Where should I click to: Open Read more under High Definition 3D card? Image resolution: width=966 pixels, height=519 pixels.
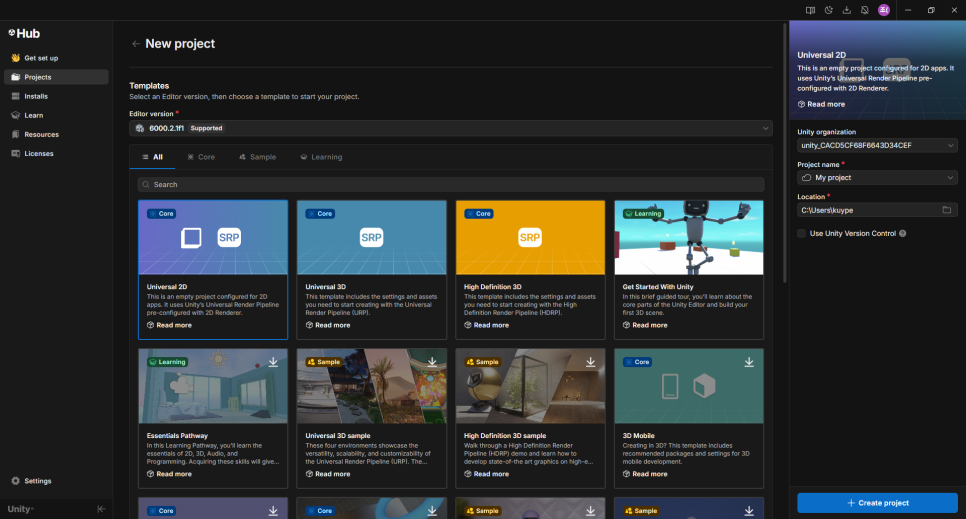click(486, 325)
